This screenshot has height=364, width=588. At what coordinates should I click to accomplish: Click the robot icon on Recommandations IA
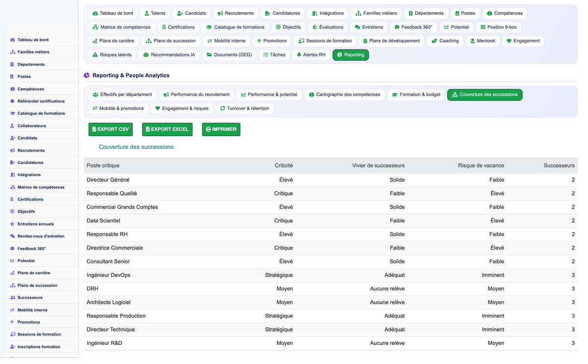[x=146, y=55]
